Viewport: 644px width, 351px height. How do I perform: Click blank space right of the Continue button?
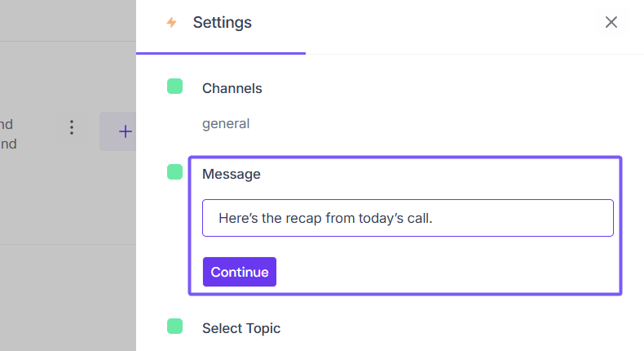point(440,272)
